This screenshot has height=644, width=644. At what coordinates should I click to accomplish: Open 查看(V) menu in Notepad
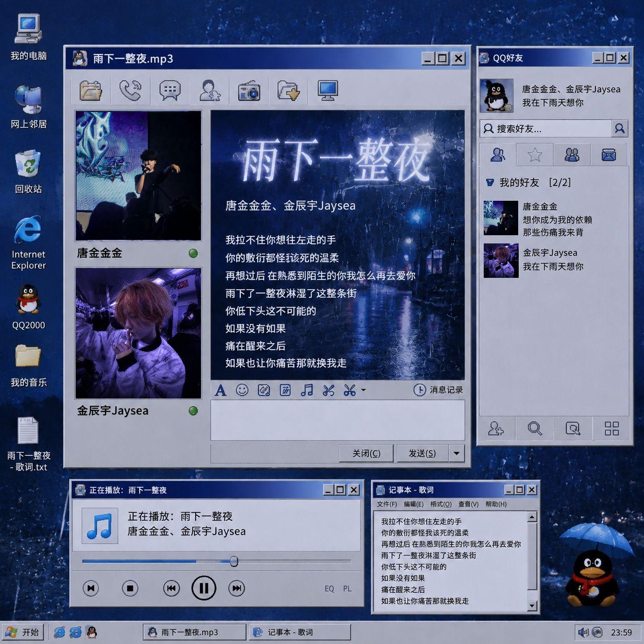coord(468,504)
